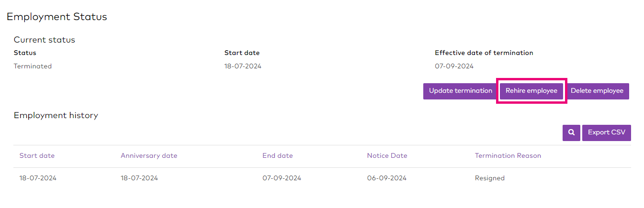This screenshot has width=644, height=208.
Task: Sort by Anniversary date column header
Action: (x=149, y=156)
